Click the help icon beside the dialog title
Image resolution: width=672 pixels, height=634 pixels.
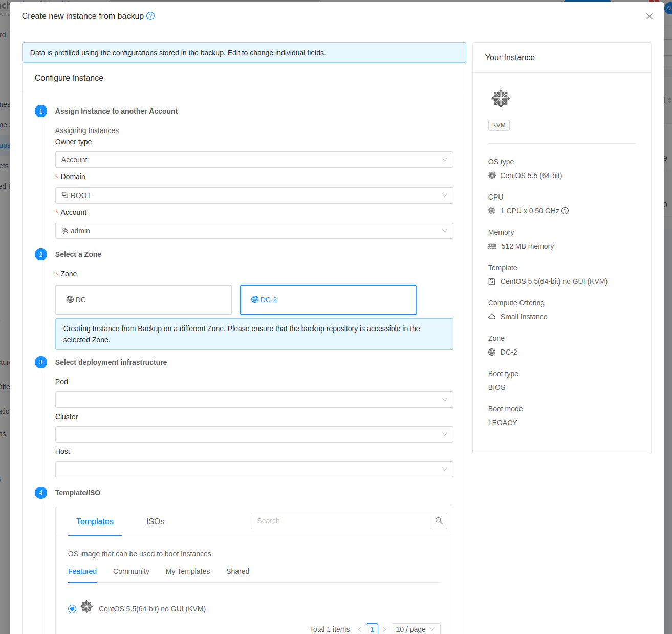pos(150,16)
